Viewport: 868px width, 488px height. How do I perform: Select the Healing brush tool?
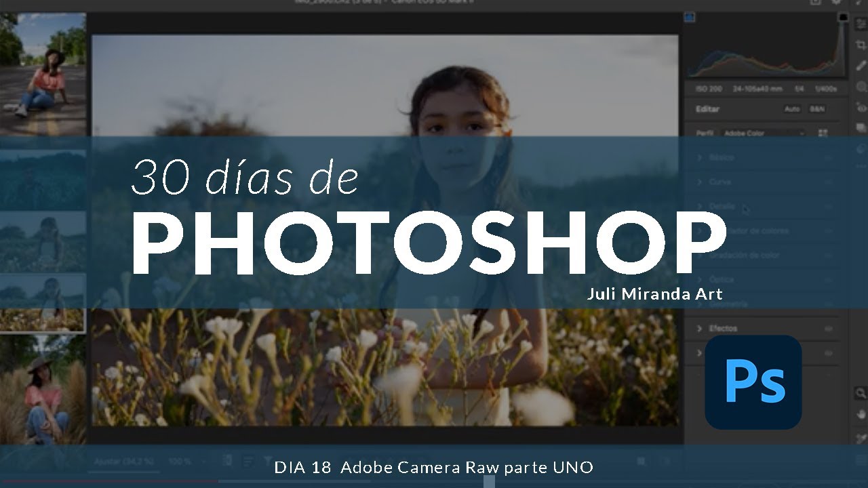861,65
